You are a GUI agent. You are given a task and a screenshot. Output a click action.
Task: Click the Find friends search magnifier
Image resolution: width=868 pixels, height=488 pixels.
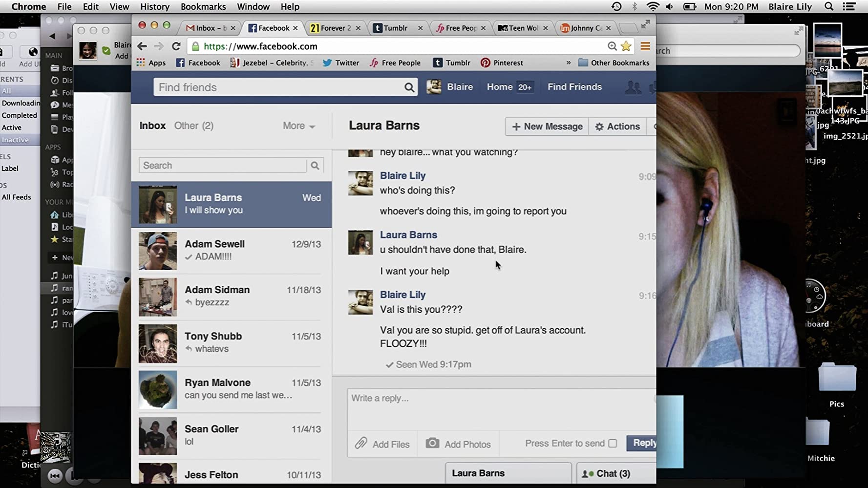pyautogui.click(x=409, y=87)
